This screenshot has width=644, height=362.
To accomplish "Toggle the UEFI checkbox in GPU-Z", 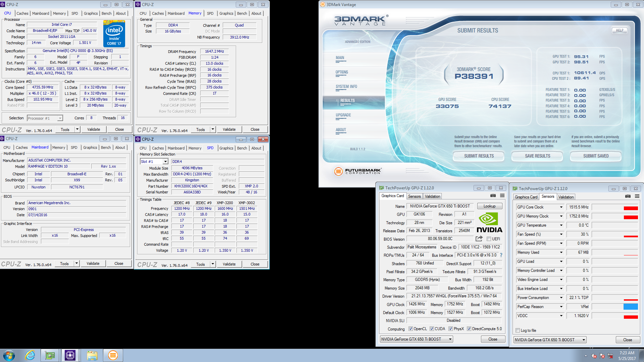I will coord(489,239).
